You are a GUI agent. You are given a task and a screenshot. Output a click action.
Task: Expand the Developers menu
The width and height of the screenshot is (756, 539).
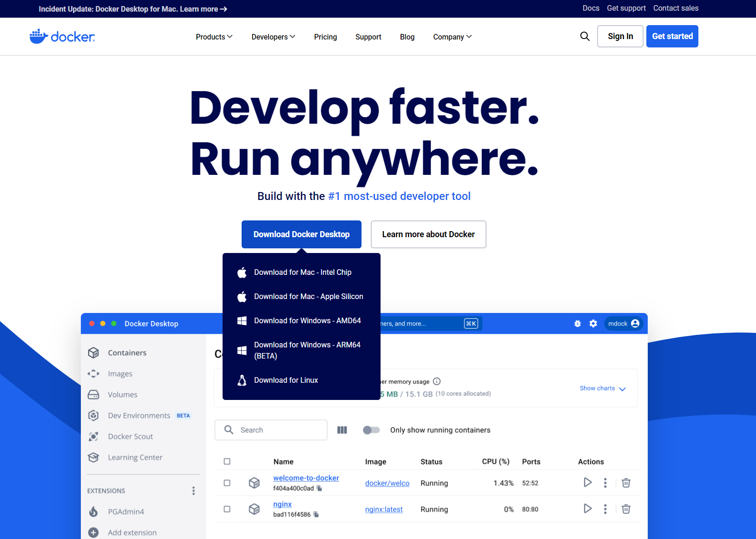(273, 37)
